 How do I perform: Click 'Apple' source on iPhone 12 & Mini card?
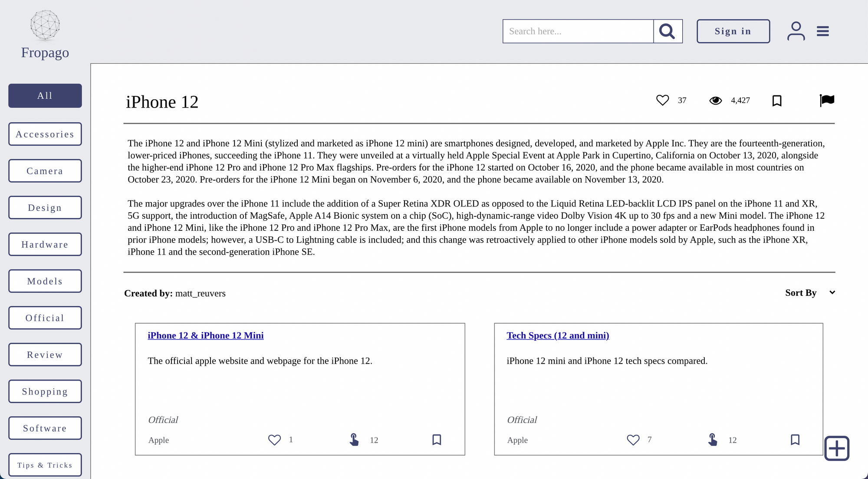point(158,440)
